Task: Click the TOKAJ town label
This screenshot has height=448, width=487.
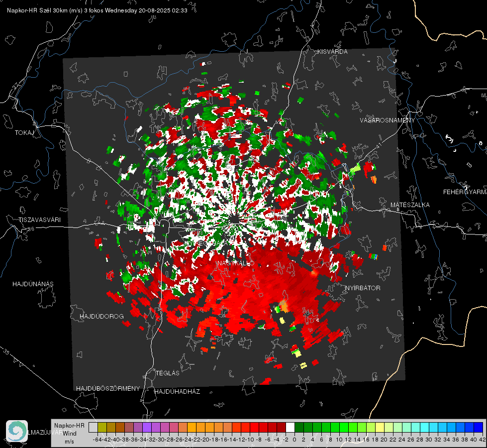Action: click(x=24, y=133)
